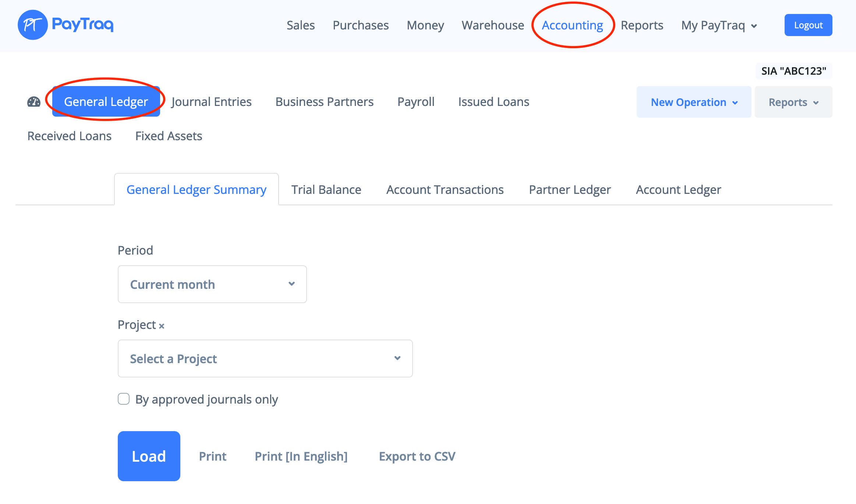The image size is (856, 504).
Task: Expand the gray Reports dropdown button
Action: [x=793, y=102]
